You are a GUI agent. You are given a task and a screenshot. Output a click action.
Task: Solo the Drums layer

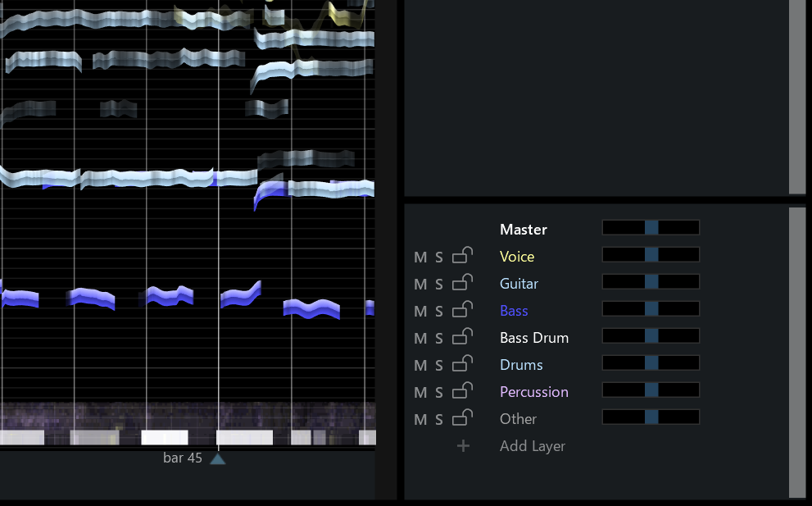tap(439, 365)
